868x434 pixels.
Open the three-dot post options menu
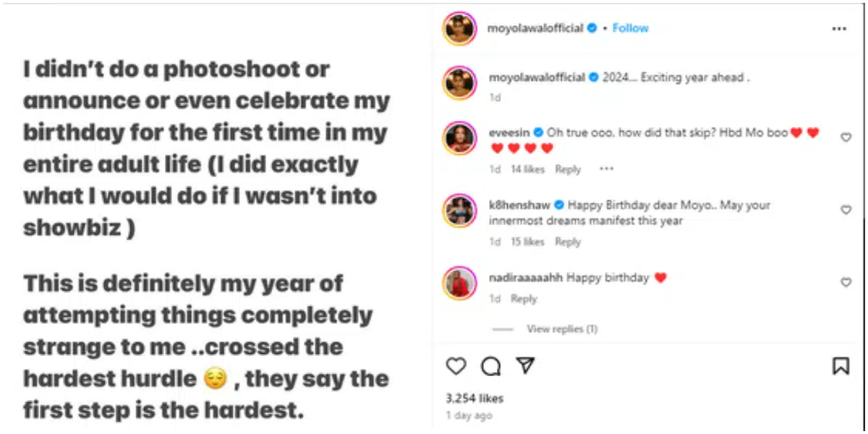click(x=839, y=29)
